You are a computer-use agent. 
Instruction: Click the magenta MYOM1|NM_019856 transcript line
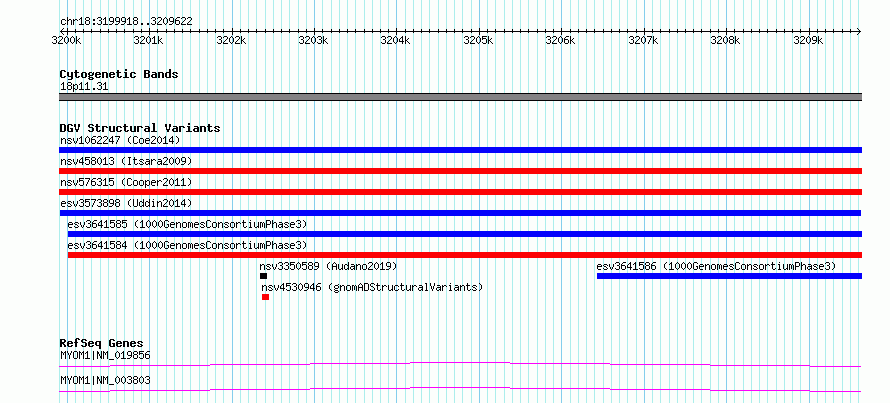pos(460,364)
